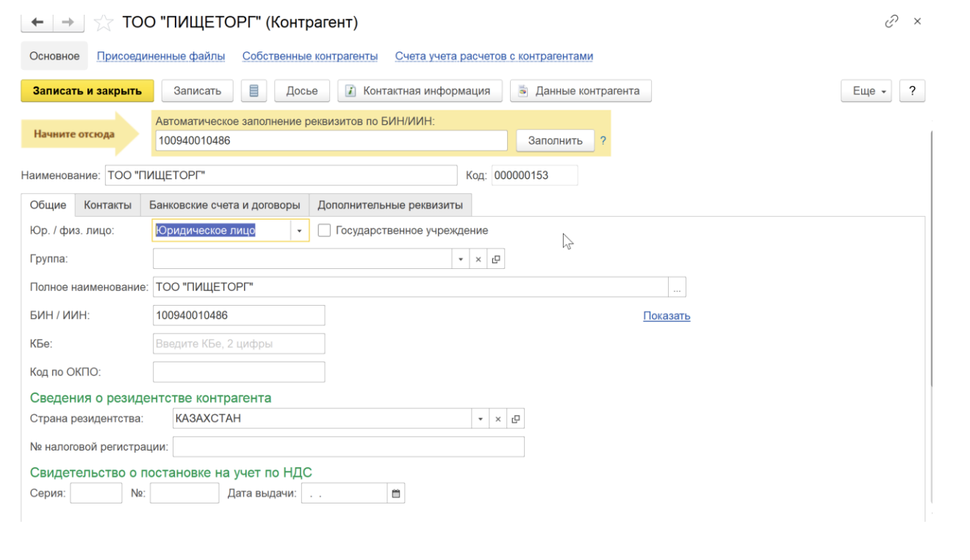Viewport: 970px width, 560px height.
Task: Click the autofill help question mark
Action: coord(603,140)
